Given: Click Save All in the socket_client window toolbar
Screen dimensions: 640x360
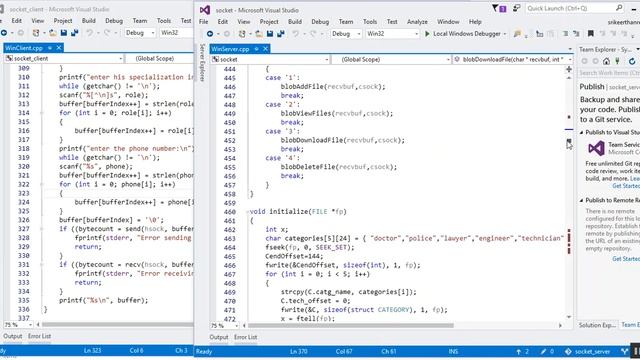Looking at the screenshot, I should tap(74, 33).
